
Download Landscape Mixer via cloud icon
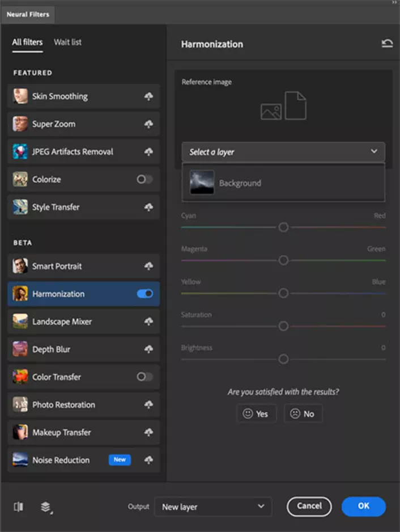point(148,322)
